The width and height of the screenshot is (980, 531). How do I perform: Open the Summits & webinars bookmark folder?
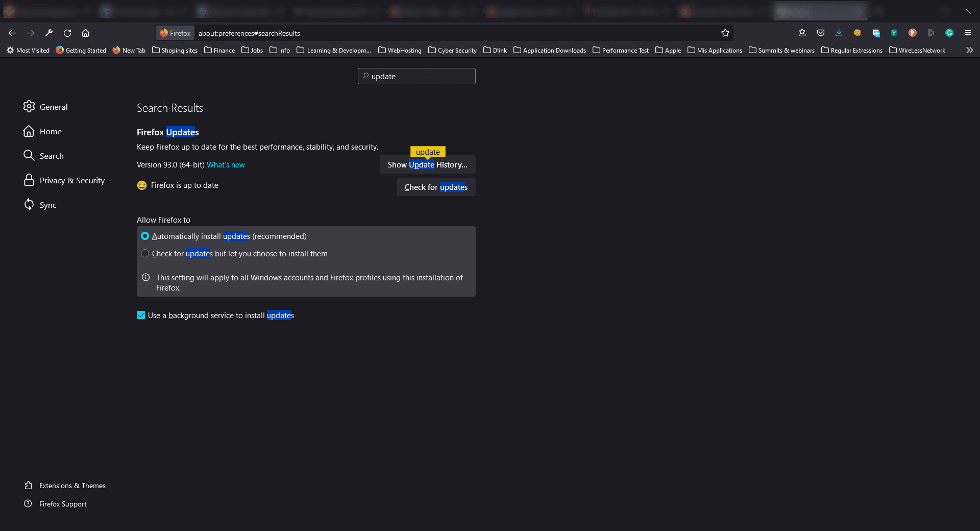[781, 50]
